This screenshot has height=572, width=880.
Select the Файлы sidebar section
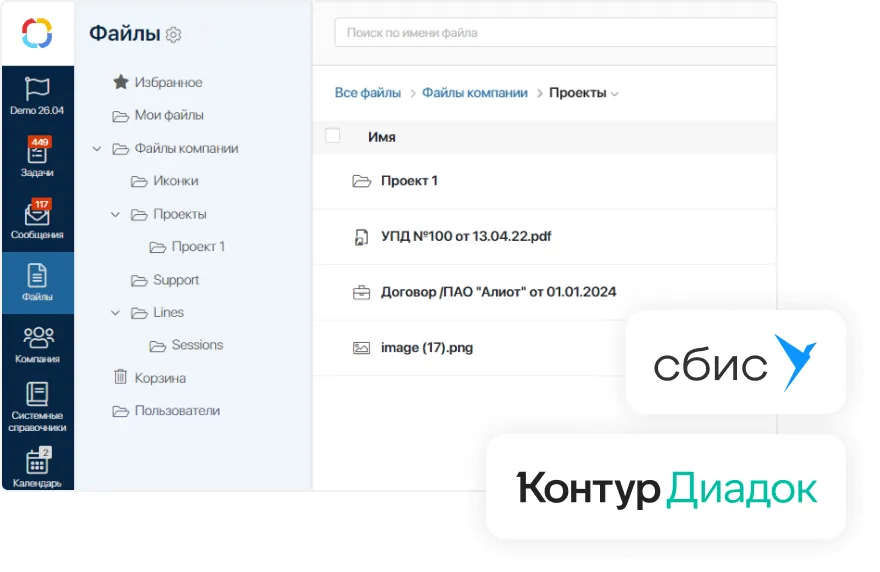click(37, 277)
